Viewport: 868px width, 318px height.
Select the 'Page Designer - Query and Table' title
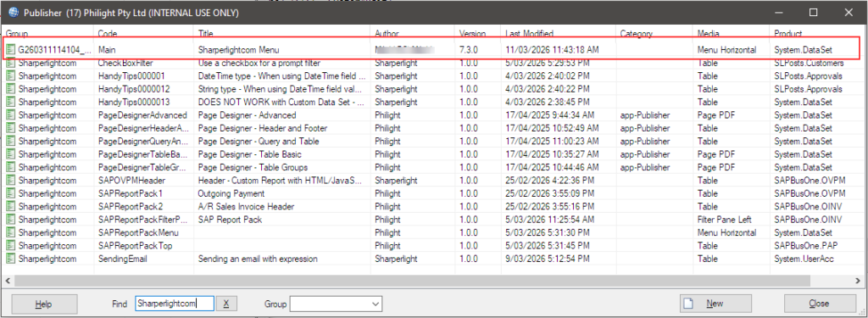click(259, 142)
